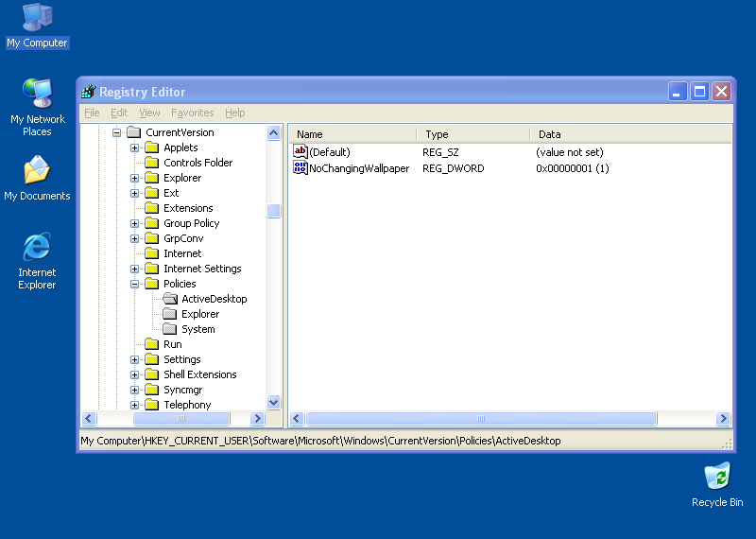
Task: Click the tree pane scroll left arrow
Action: (89, 418)
